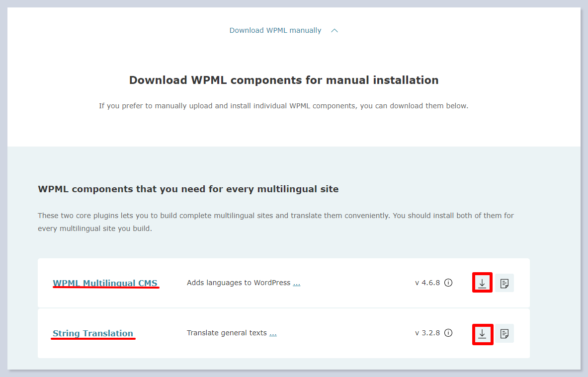Click the Translate general texts description
This screenshot has height=377, width=588.
[x=227, y=333]
